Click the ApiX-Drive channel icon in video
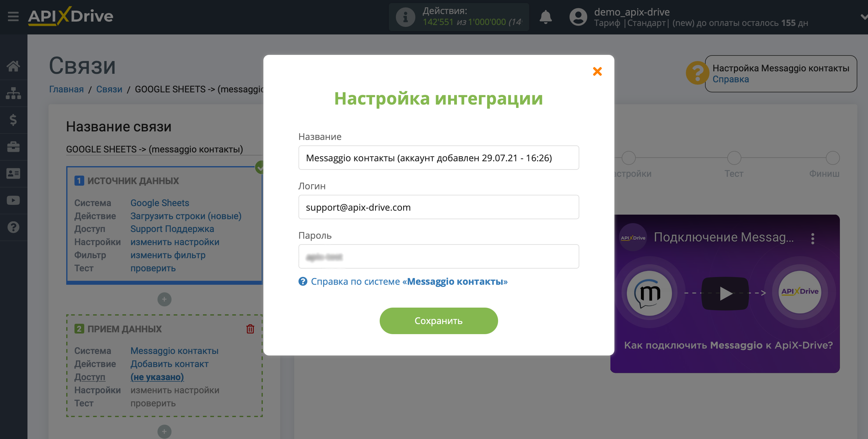 click(633, 237)
